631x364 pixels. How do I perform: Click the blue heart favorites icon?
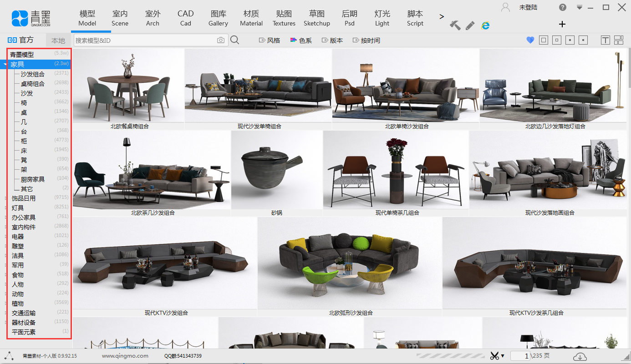click(530, 40)
